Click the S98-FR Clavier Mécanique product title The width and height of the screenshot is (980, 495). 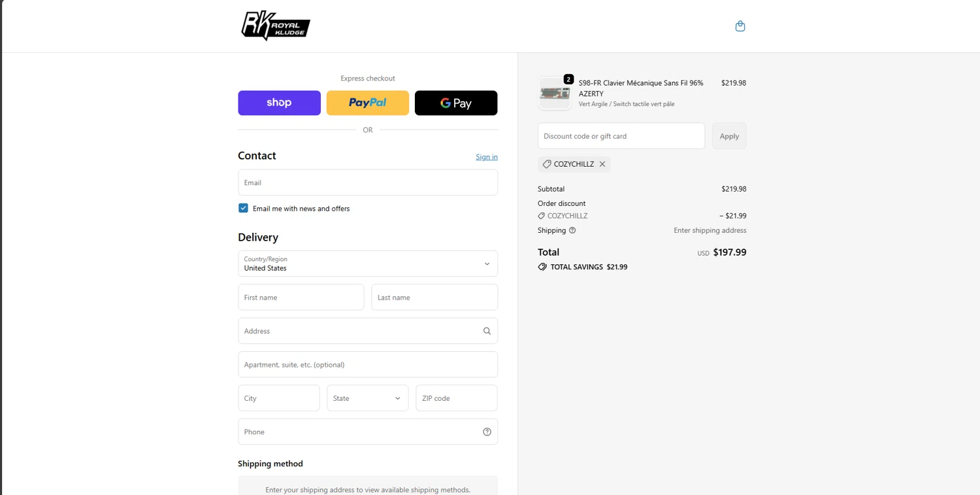point(641,88)
